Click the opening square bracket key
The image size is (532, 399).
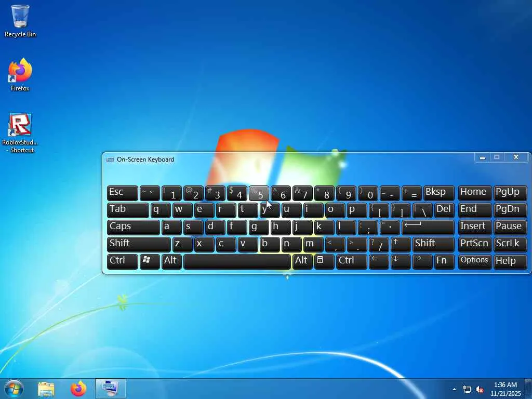[x=379, y=210]
